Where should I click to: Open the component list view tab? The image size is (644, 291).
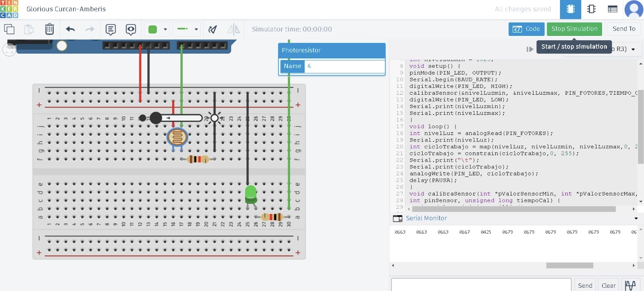click(x=613, y=9)
